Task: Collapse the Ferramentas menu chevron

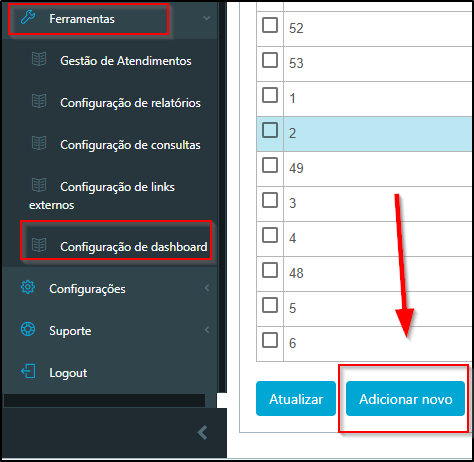Action: (x=207, y=18)
